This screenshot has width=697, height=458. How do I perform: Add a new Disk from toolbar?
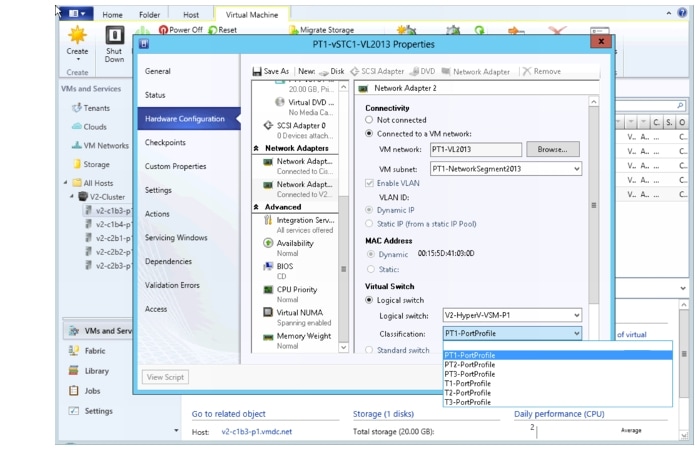click(332, 71)
